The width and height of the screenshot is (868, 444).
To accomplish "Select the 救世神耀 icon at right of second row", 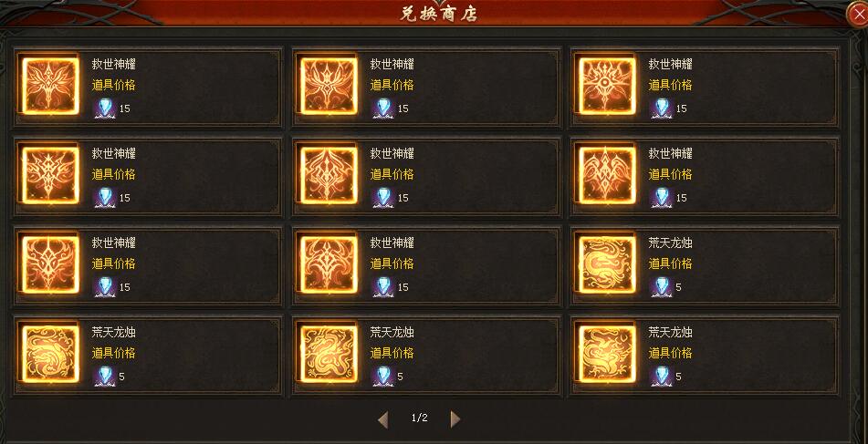I will coord(607,175).
